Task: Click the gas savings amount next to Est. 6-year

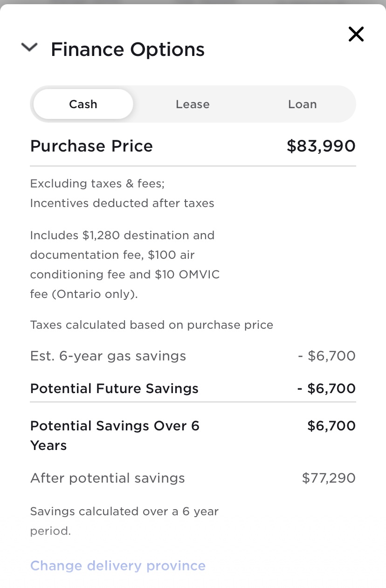Action: click(326, 356)
